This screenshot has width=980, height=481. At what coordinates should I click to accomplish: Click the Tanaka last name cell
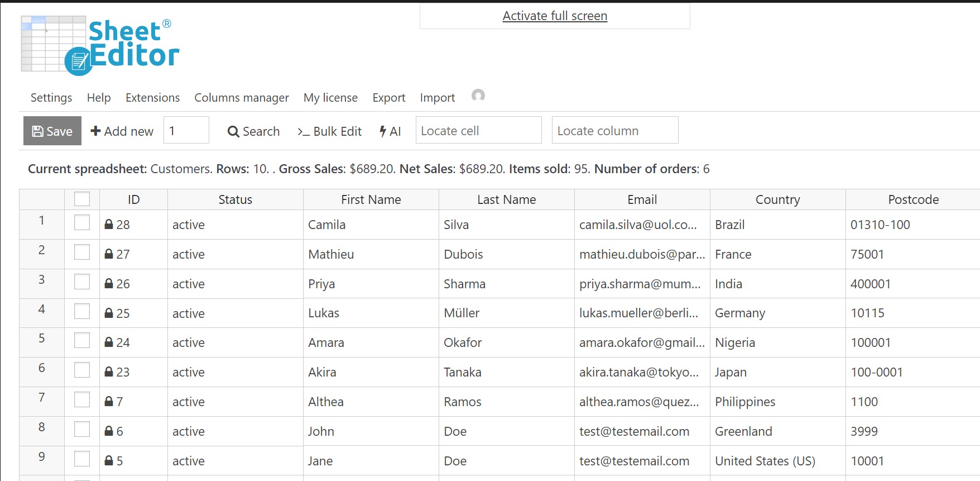point(507,372)
